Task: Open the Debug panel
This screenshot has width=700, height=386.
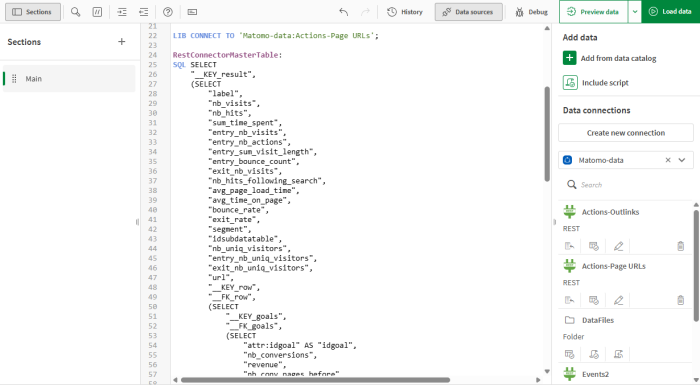Action: click(531, 12)
